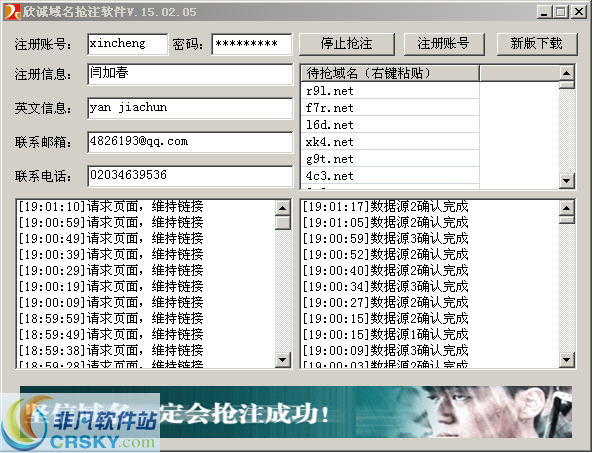
Task: Focus the 联系邮箱 field 4826193@qq.com
Action: [190, 142]
